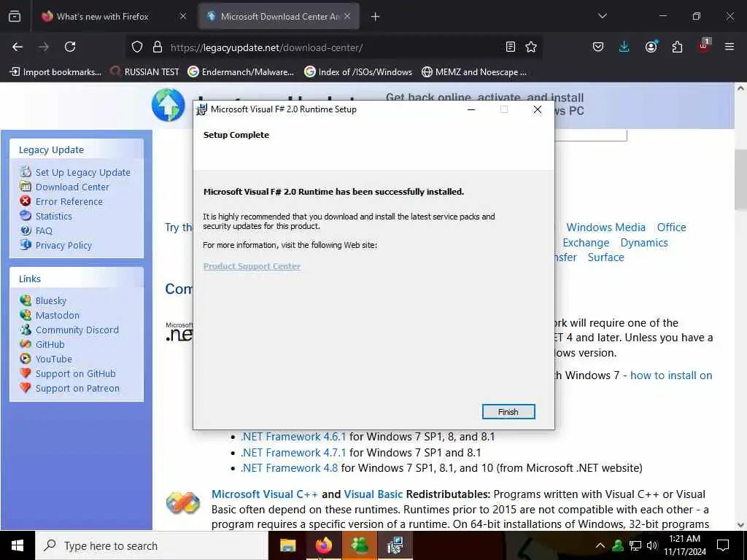
Task: Open Set Up Legacy Update sidebar link
Action: 83,172
